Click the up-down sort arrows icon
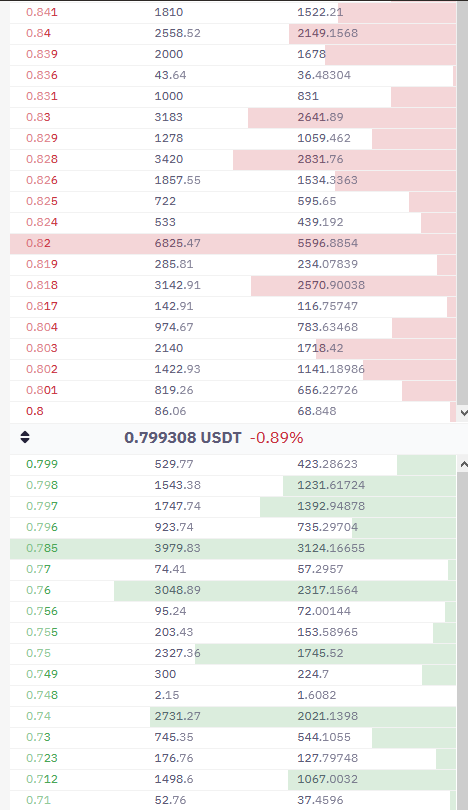Image resolution: width=468 pixels, height=810 pixels. point(25,437)
